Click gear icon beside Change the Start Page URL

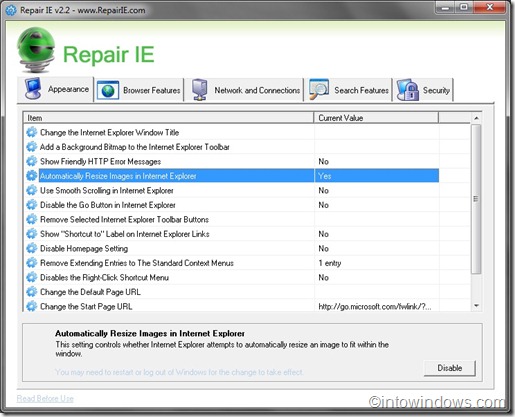point(32,306)
